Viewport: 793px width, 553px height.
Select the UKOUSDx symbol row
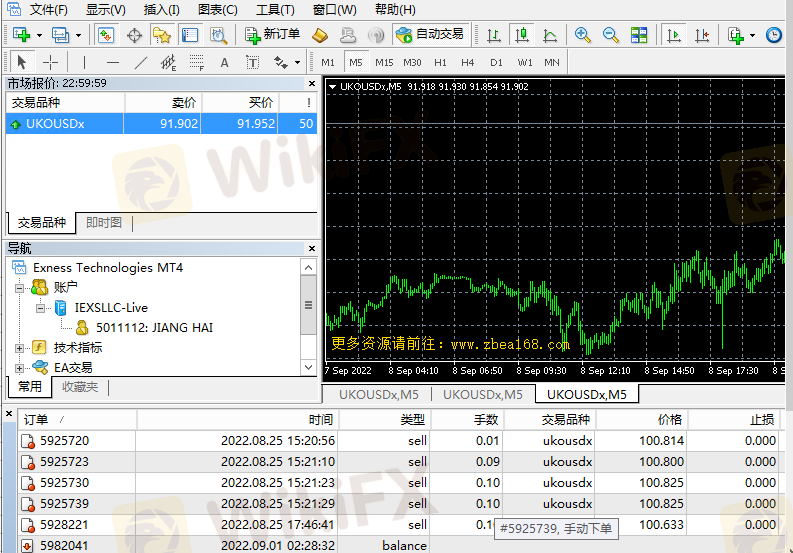[161, 123]
